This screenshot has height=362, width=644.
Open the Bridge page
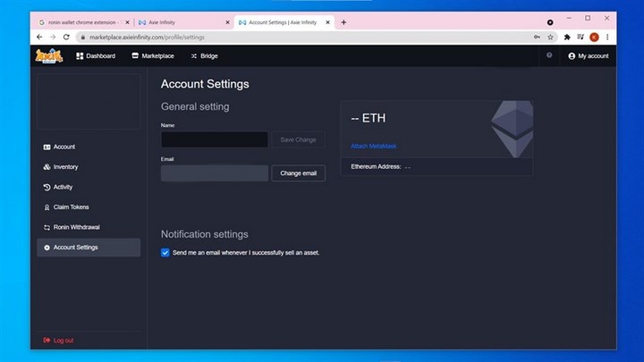[206, 55]
